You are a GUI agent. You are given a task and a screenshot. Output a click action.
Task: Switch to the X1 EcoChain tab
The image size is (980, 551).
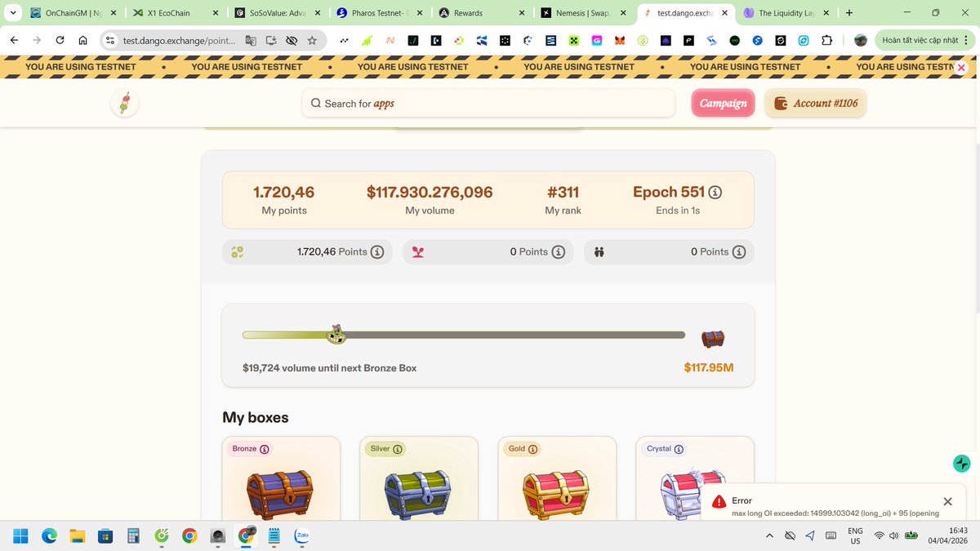(175, 13)
